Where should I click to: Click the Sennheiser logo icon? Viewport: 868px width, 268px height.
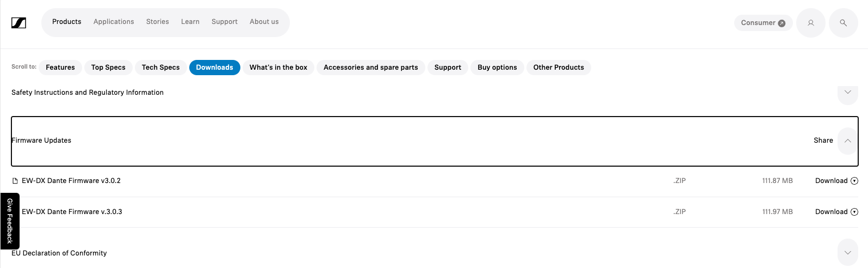click(x=18, y=23)
